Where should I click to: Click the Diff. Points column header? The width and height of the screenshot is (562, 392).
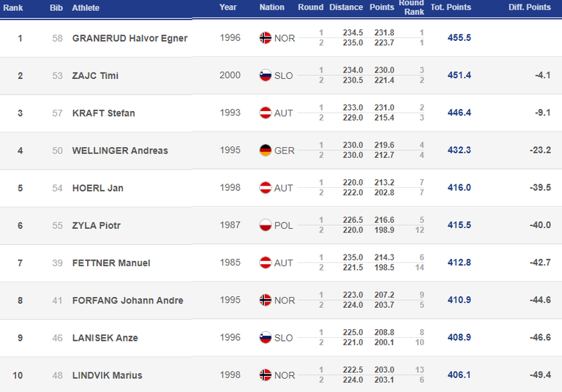tap(529, 7)
